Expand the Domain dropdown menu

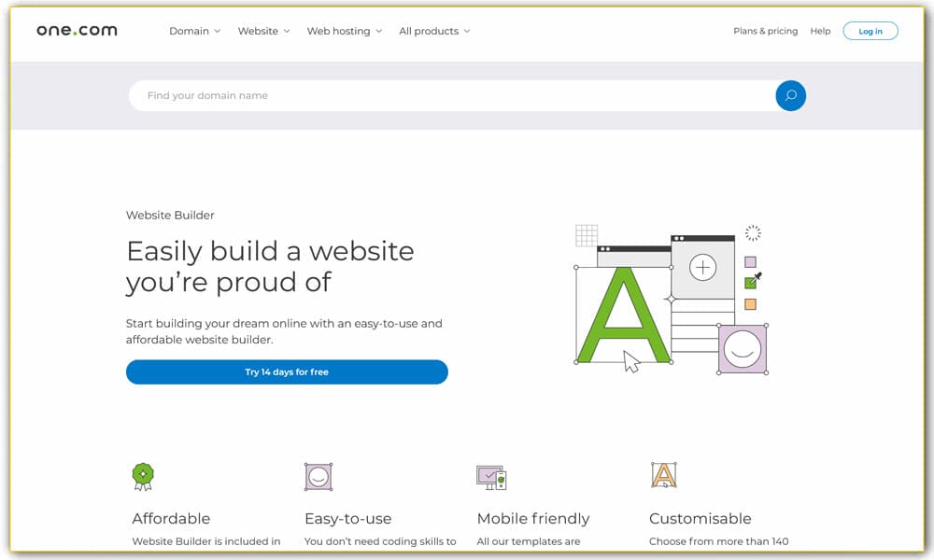(x=194, y=31)
